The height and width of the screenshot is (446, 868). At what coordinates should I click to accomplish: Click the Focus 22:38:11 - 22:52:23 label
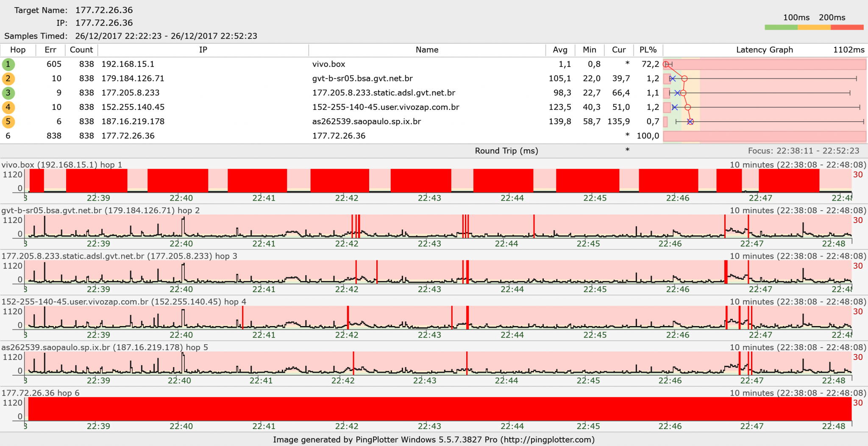point(804,151)
